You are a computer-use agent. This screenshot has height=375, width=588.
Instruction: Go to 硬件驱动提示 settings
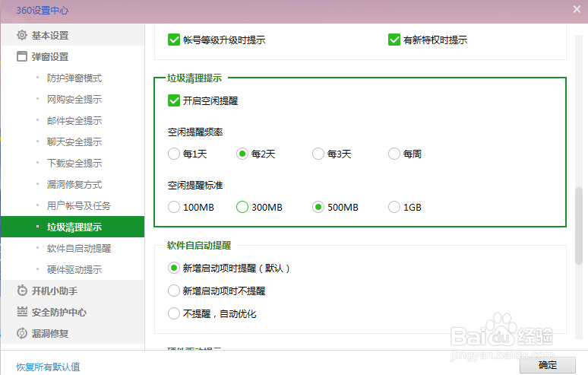(74, 269)
